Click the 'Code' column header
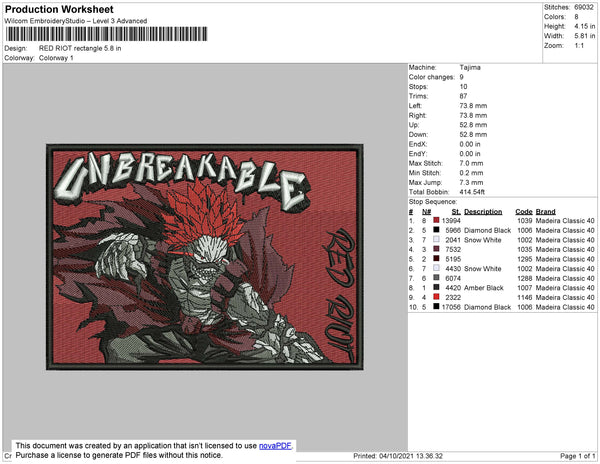 (524, 212)
